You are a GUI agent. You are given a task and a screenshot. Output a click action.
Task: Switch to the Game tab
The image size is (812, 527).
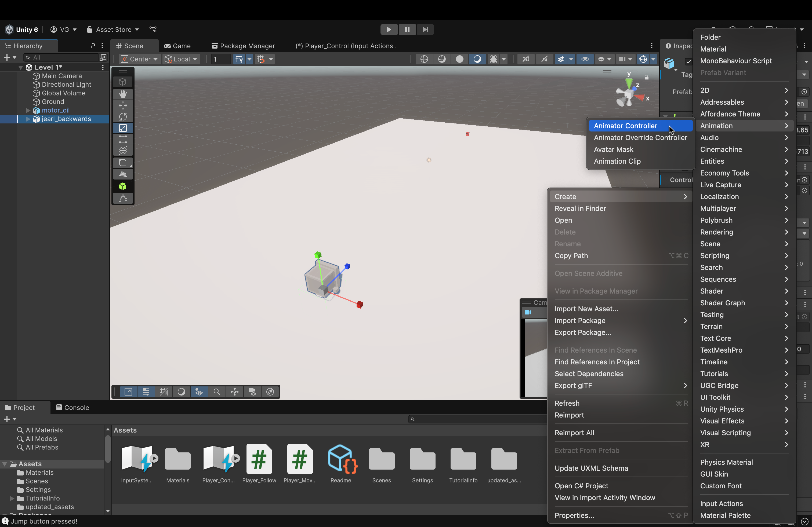tap(177, 46)
